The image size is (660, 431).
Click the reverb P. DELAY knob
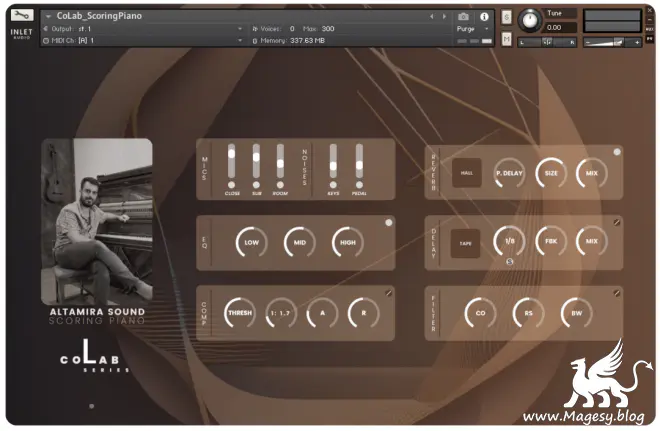(x=509, y=173)
